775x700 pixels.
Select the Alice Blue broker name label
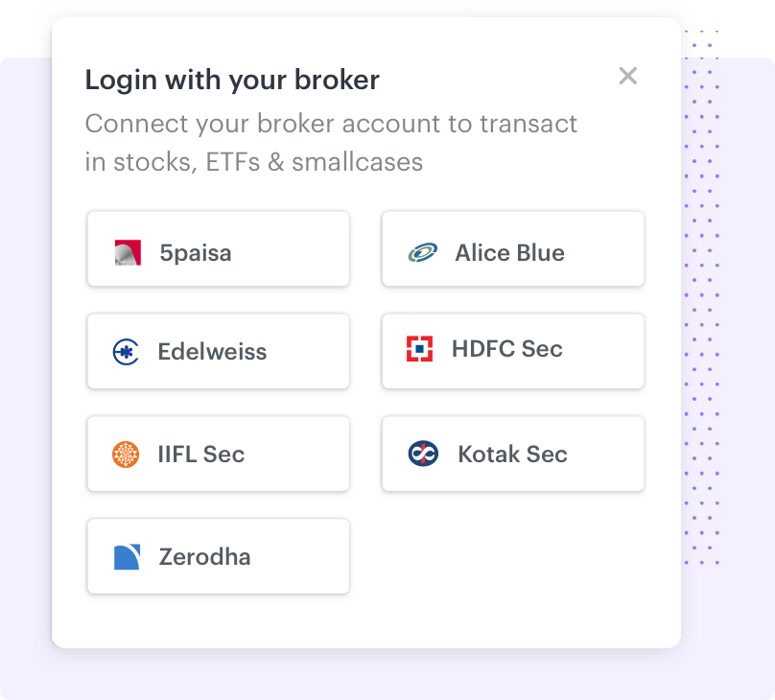click(509, 253)
